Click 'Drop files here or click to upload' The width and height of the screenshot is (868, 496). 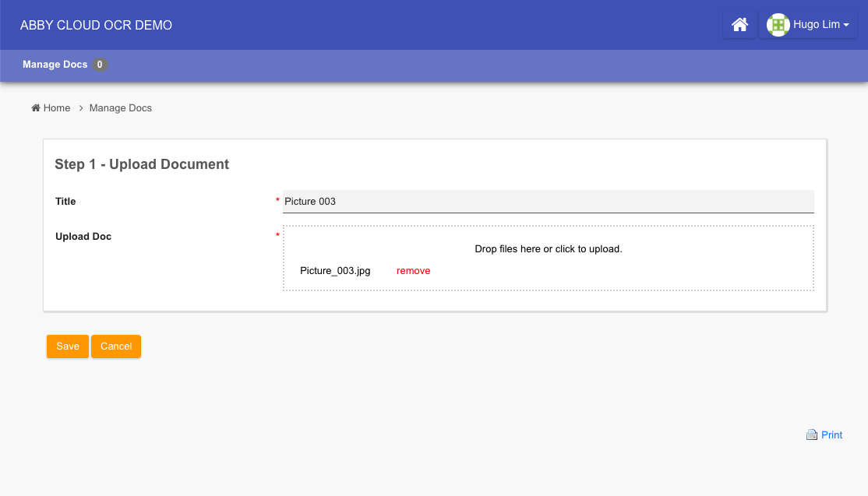[x=548, y=249]
